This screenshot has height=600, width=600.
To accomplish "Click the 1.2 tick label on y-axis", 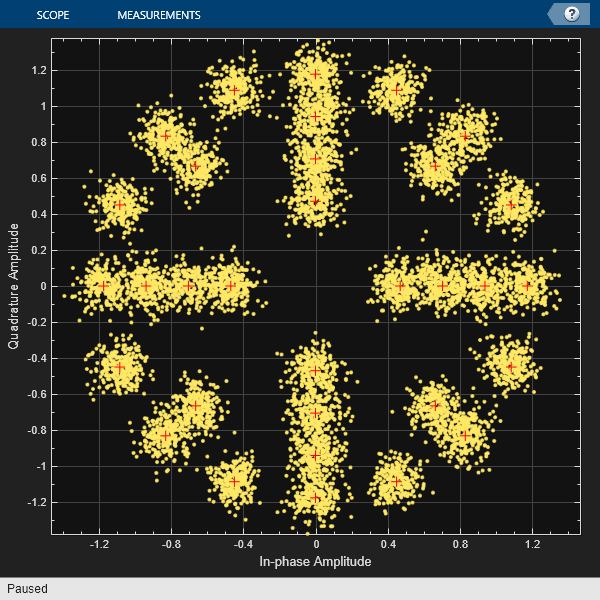I will click(x=38, y=70).
